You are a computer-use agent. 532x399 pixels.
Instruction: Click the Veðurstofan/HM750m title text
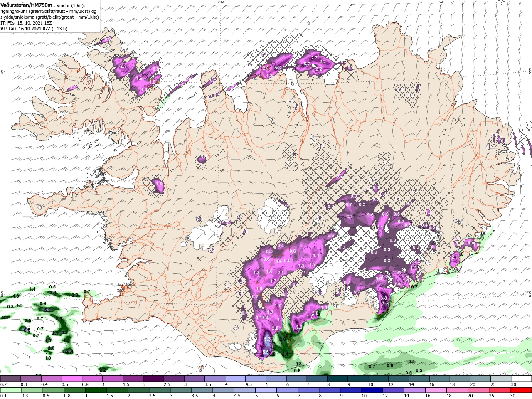26,5
